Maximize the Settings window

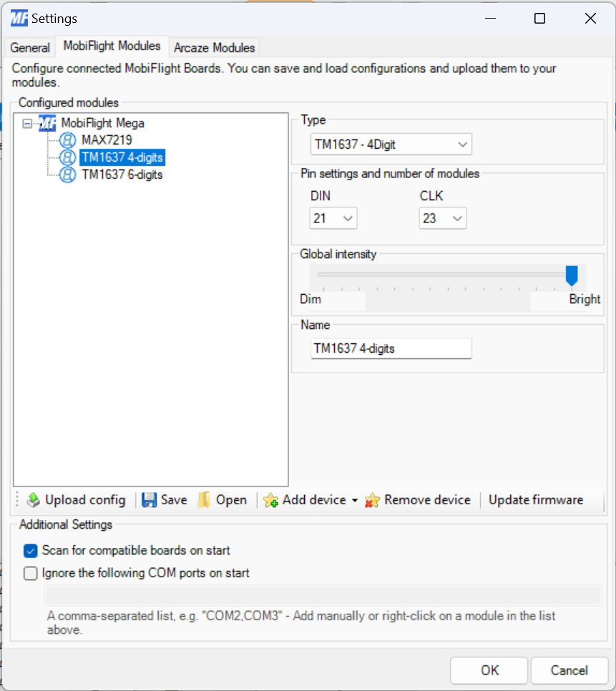[539, 19]
